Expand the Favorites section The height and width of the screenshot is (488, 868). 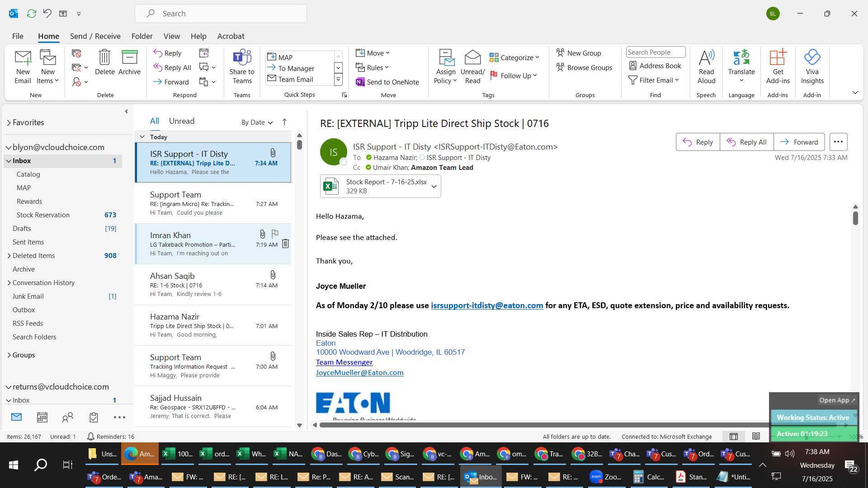[x=9, y=122]
